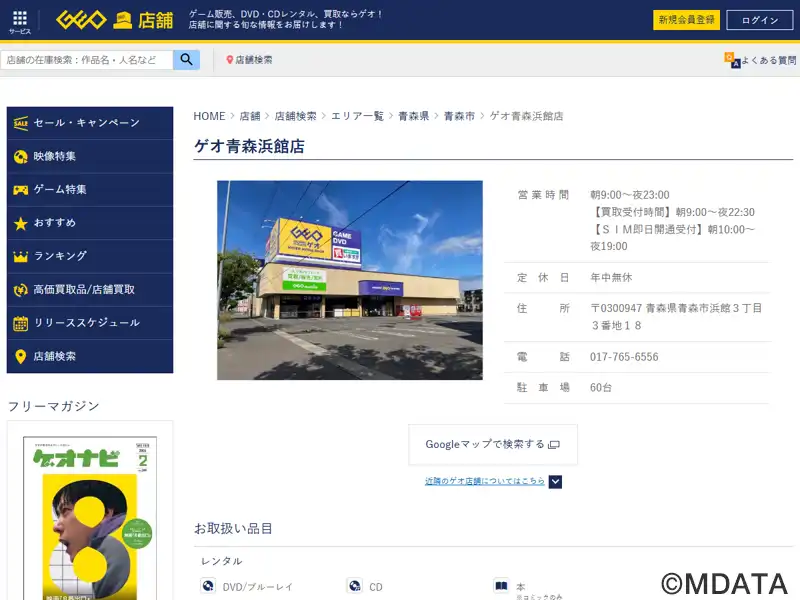The width and height of the screenshot is (800, 600).
Task: Go to 青森県 breadcrumb
Action: pos(414,116)
